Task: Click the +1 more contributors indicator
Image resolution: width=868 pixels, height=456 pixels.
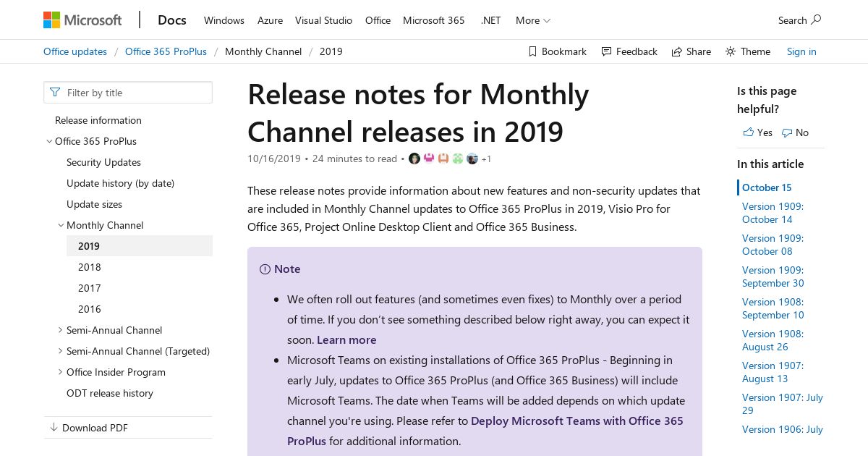Action: [x=486, y=159]
